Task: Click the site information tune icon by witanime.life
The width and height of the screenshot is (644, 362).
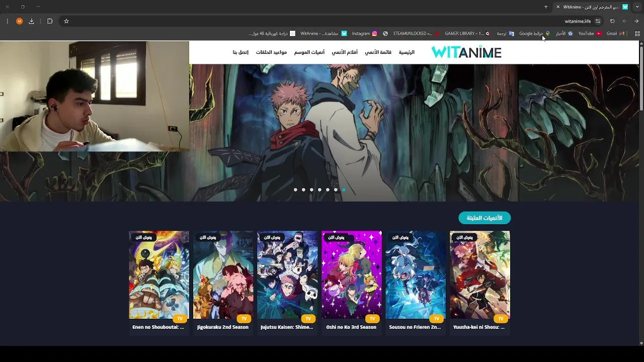Action: (x=598, y=21)
